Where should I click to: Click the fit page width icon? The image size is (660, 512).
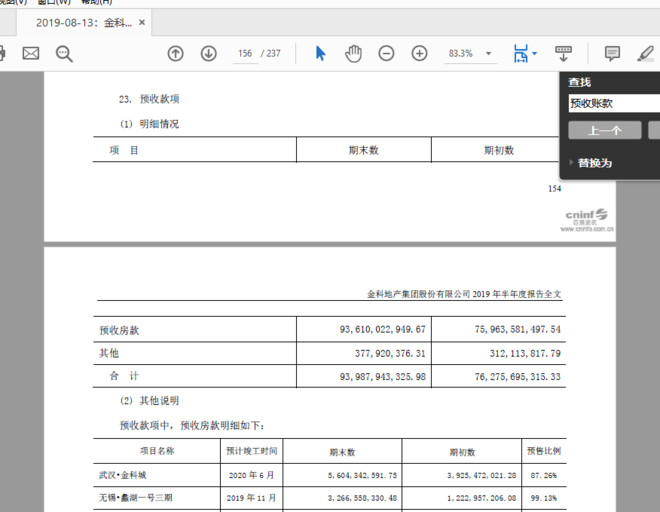tap(521, 54)
